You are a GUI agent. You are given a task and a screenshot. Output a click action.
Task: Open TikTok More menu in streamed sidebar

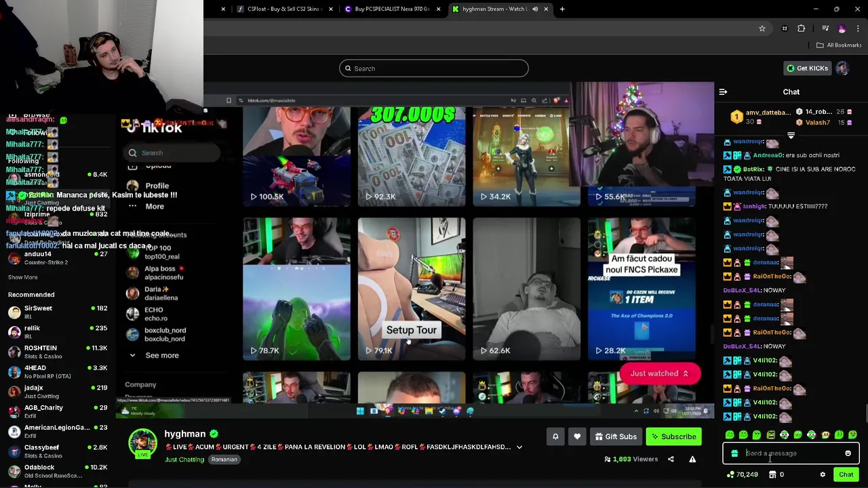click(146, 206)
